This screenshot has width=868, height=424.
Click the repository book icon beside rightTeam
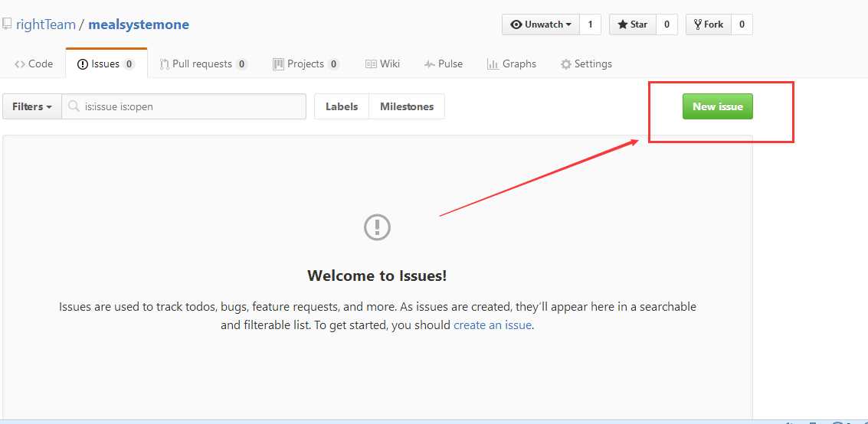[7, 24]
